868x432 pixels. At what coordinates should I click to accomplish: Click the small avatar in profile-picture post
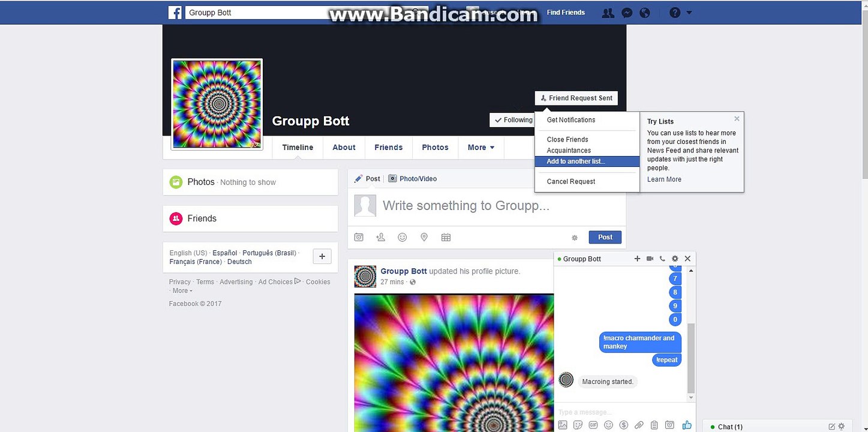pos(365,277)
